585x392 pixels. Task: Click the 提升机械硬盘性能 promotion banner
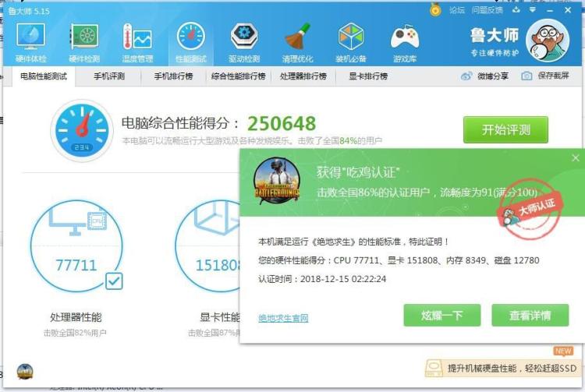point(504,368)
